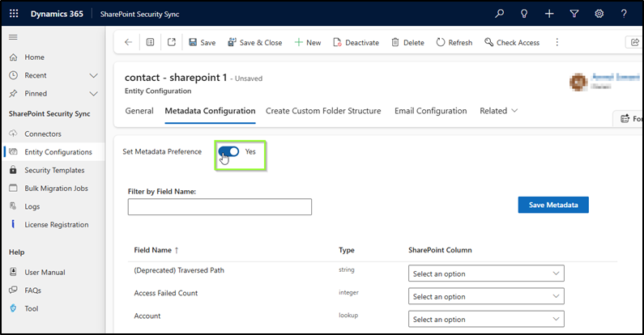Click the advanced filter funnel icon

point(574,14)
